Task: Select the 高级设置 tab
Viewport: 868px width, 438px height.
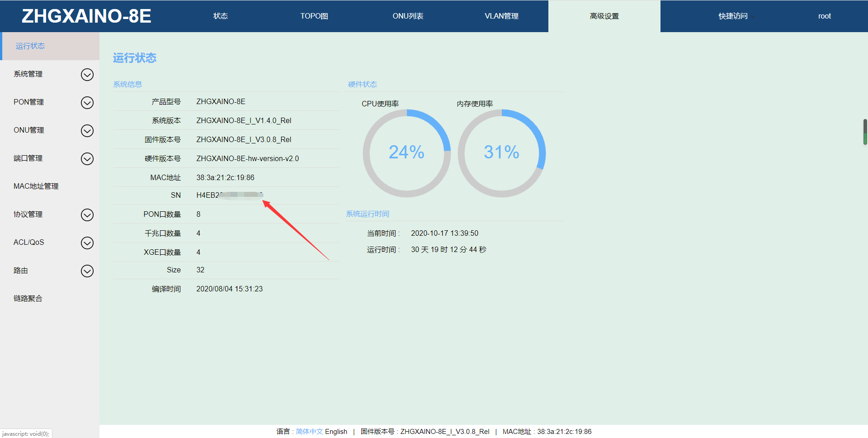Action: pos(604,16)
